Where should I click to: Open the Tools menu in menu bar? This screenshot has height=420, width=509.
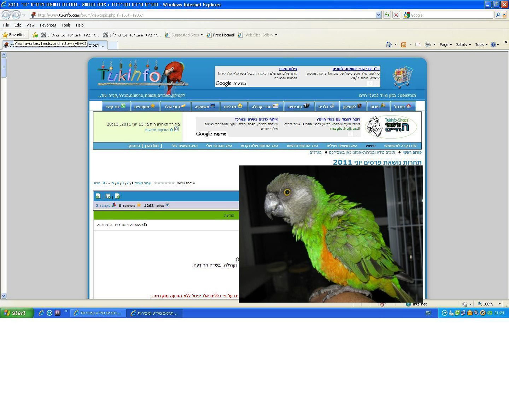pyautogui.click(x=66, y=25)
